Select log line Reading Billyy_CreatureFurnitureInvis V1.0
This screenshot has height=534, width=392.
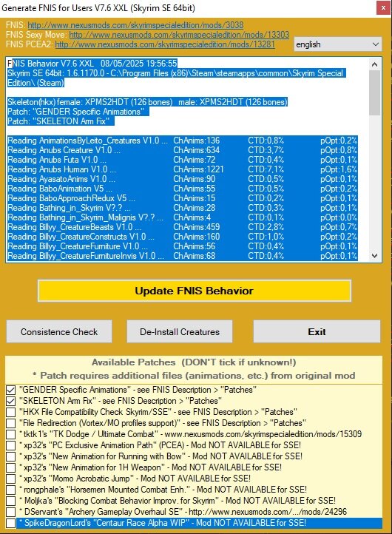(182, 256)
